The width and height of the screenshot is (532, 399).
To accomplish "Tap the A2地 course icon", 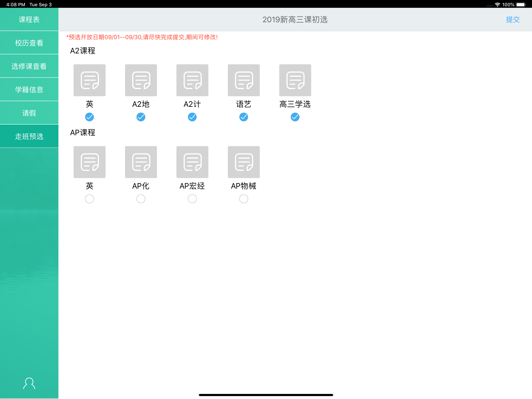I will coord(141,80).
